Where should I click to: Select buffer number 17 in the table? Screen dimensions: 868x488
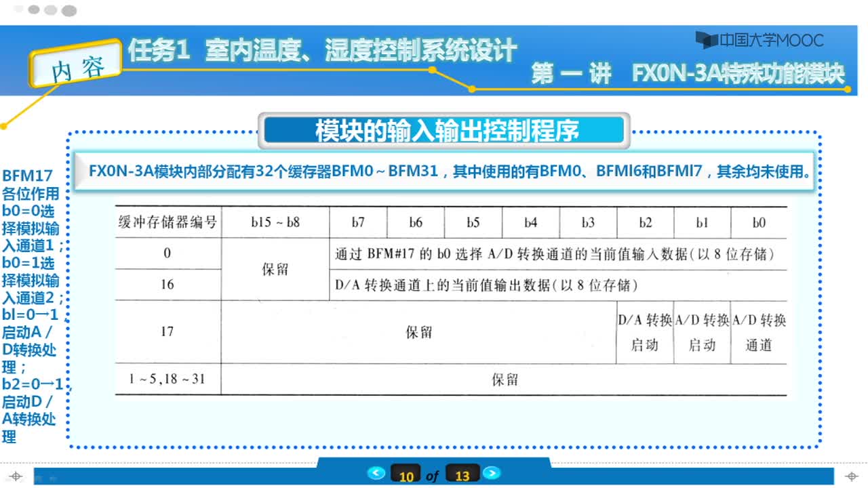[x=167, y=331]
